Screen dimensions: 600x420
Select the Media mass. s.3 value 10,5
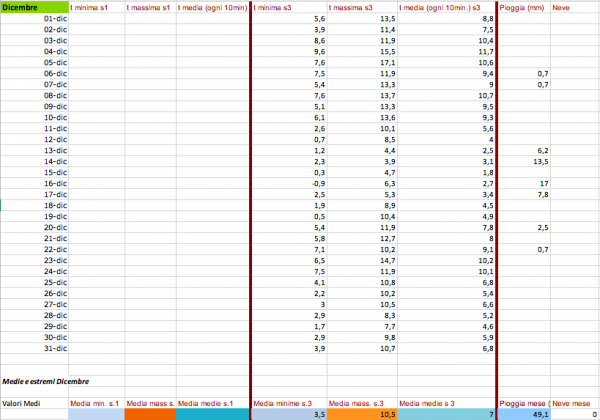tap(362, 414)
